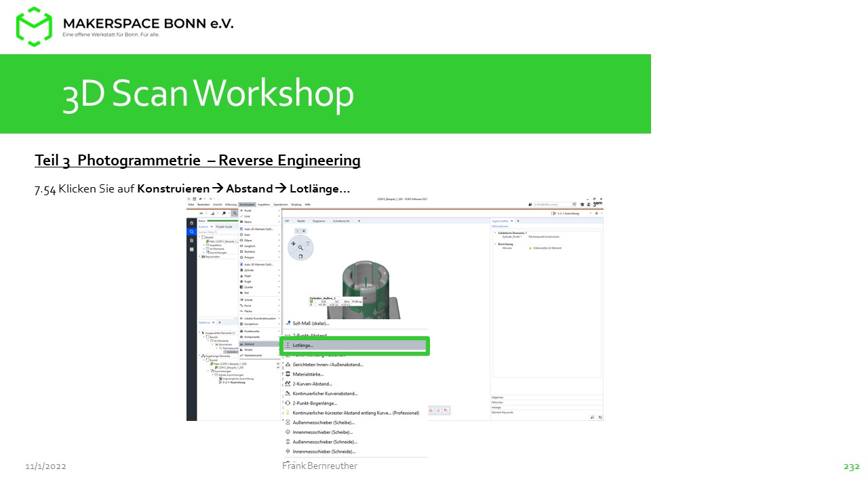Select Punktewolke in the Konstruieren menu

(260, 331)
